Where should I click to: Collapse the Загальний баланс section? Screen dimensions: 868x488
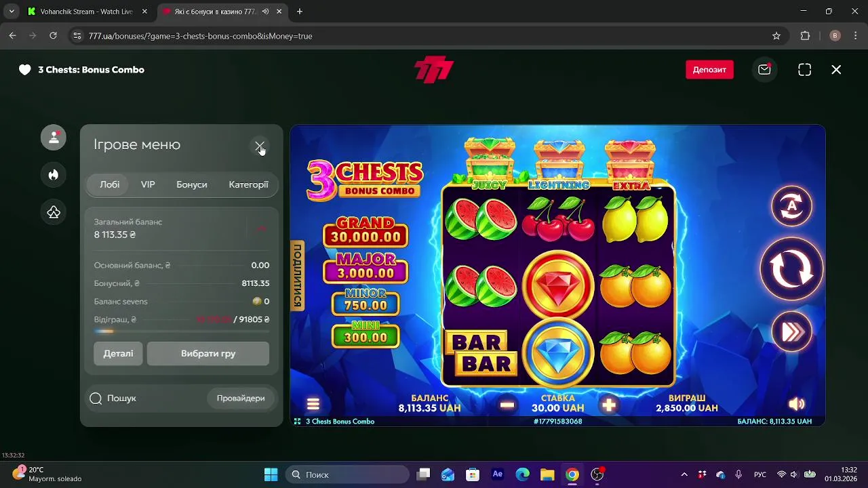[x=262, y=228]
